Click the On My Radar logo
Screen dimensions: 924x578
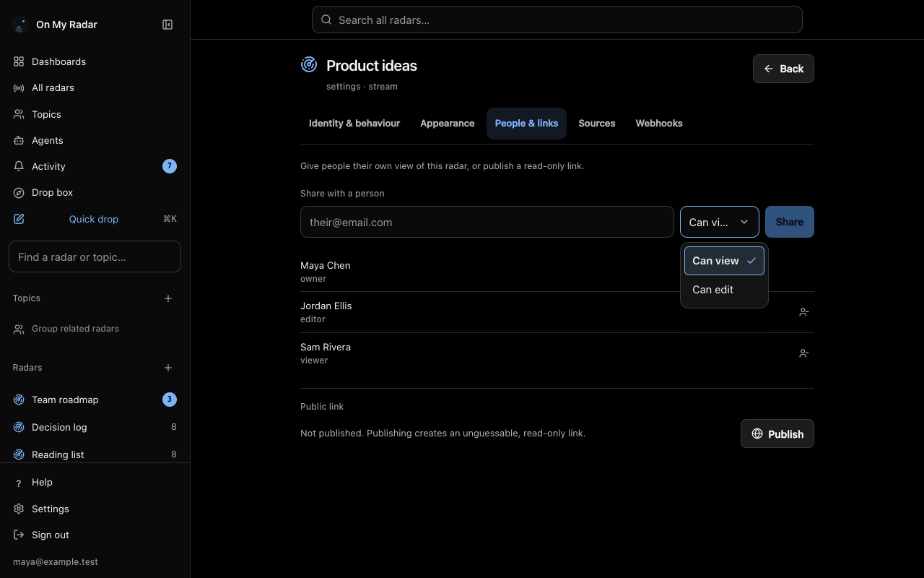coord(19,25)
